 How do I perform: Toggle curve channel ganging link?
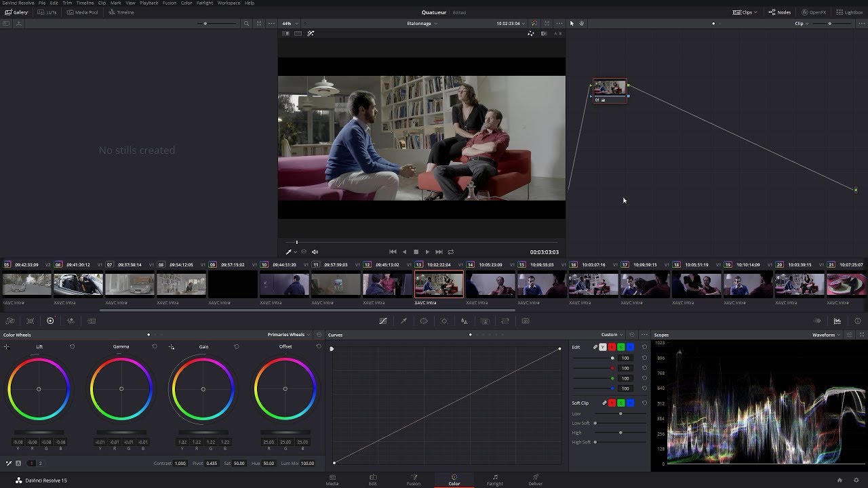point(595,347)
